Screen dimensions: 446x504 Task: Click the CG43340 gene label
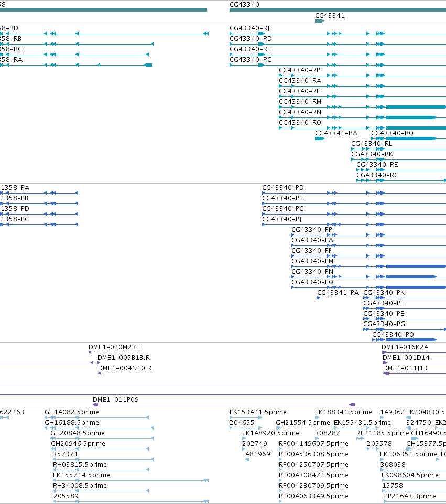244,5
